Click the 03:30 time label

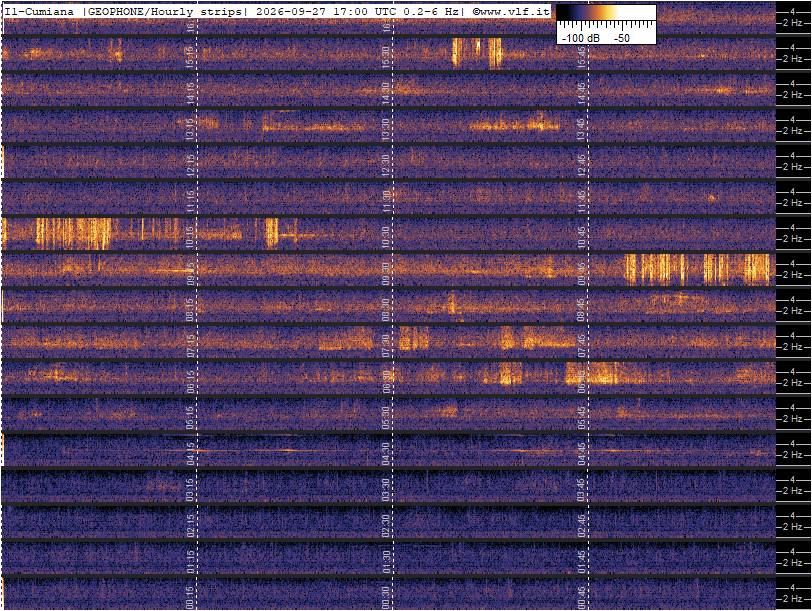pyautogui.click(x=385, y=489)
